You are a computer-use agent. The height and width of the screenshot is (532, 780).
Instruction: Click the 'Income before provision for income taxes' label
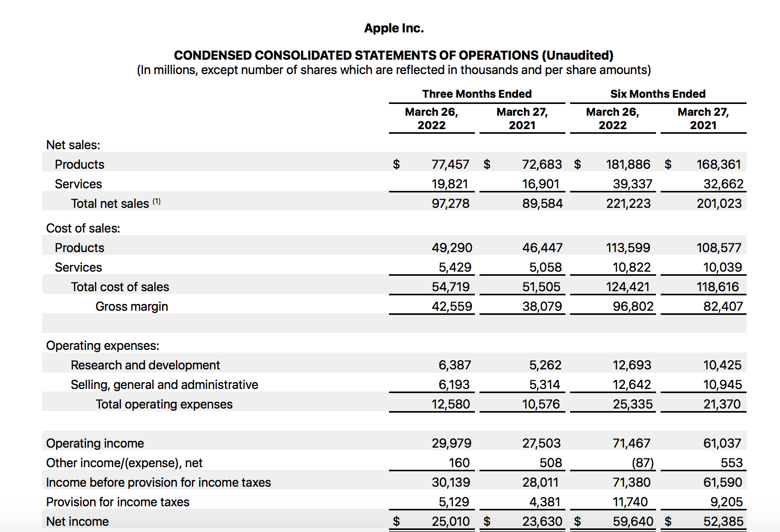point(158,483)
